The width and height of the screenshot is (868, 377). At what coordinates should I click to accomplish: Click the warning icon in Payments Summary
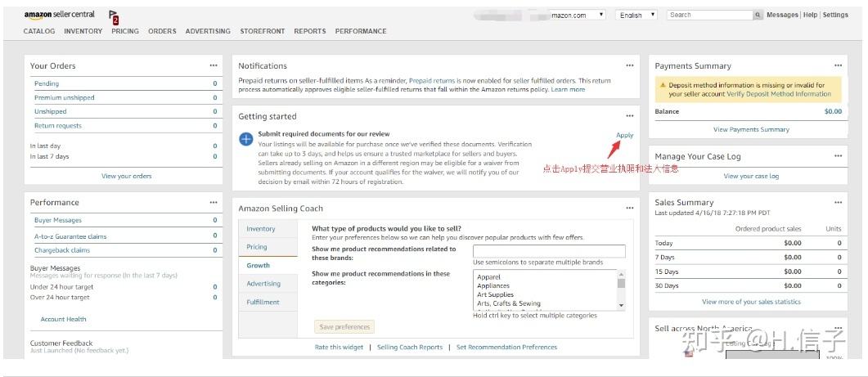point(662,85)
